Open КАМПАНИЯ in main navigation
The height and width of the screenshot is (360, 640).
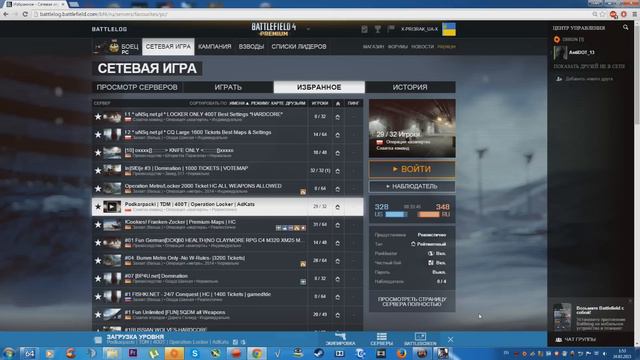(215, 47)
